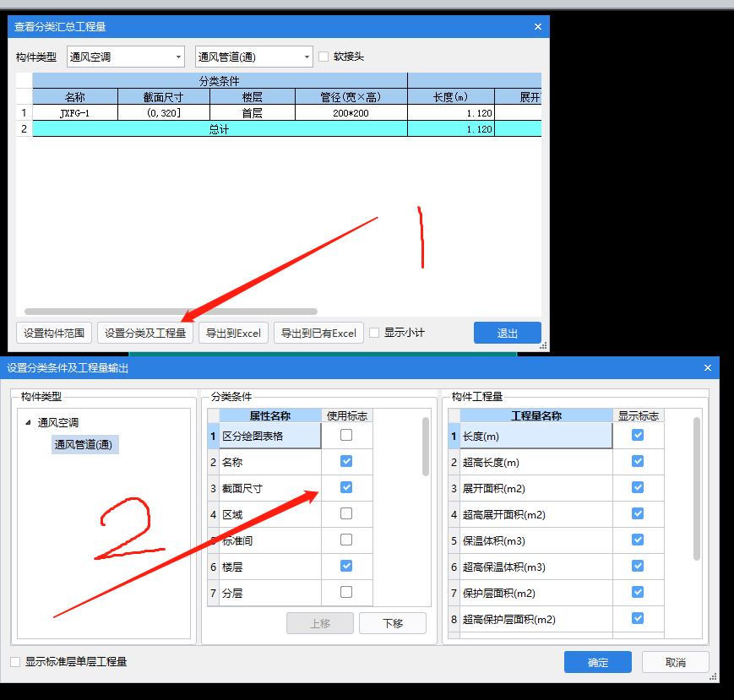734x700 pixels.
Task: Select the JXFG-1 name cell
Action: click(x=75, y=113)
